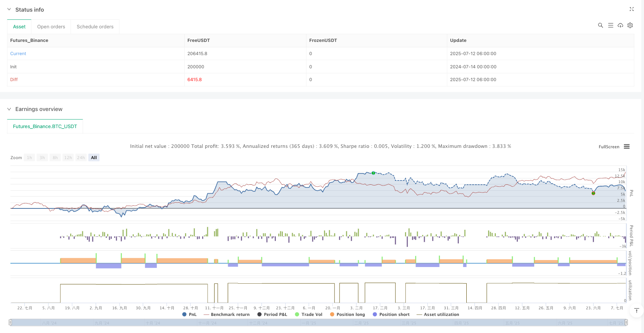The width and height of the screenshot is (644, 333).
Task: Click the scroll-to-top arrow button
Action: tap(636, 310)
